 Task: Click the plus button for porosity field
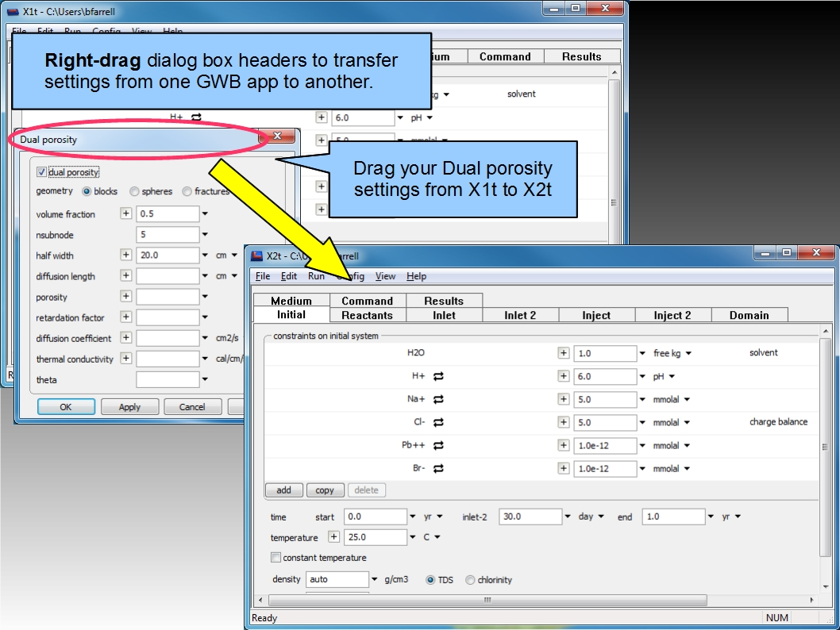click(x=126, y=296)
